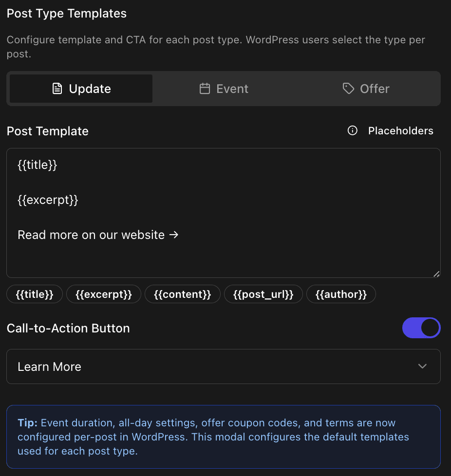Select the {{excerpt}} placeholder chip

click(103, 294)
